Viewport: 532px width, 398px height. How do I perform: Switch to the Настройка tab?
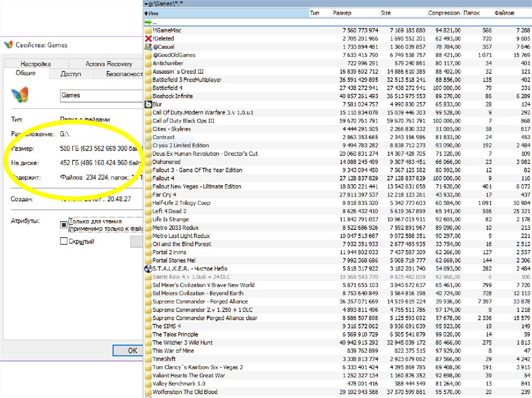pos(35,64)
